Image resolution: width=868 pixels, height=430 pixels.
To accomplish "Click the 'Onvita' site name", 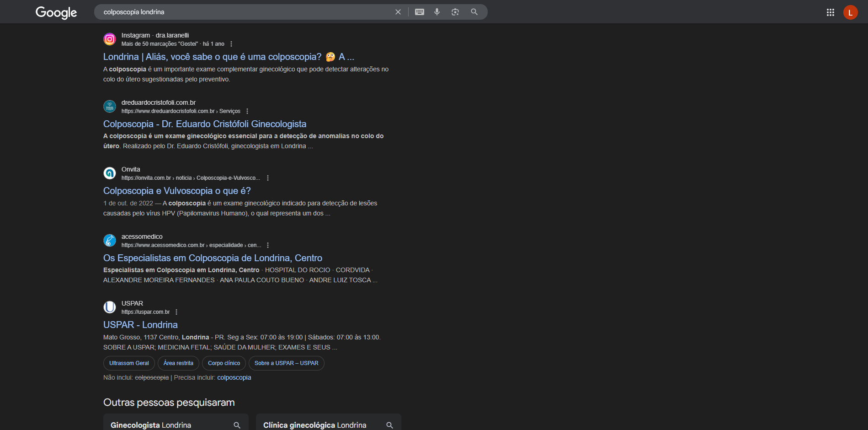I will 131,169.
